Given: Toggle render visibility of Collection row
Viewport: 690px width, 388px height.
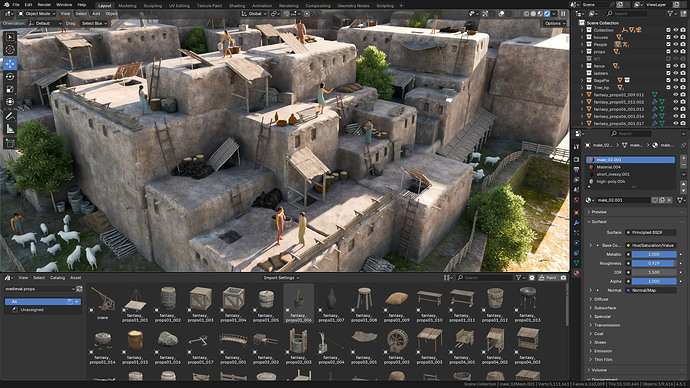Looking at the screenshot, I should point(683,30).
